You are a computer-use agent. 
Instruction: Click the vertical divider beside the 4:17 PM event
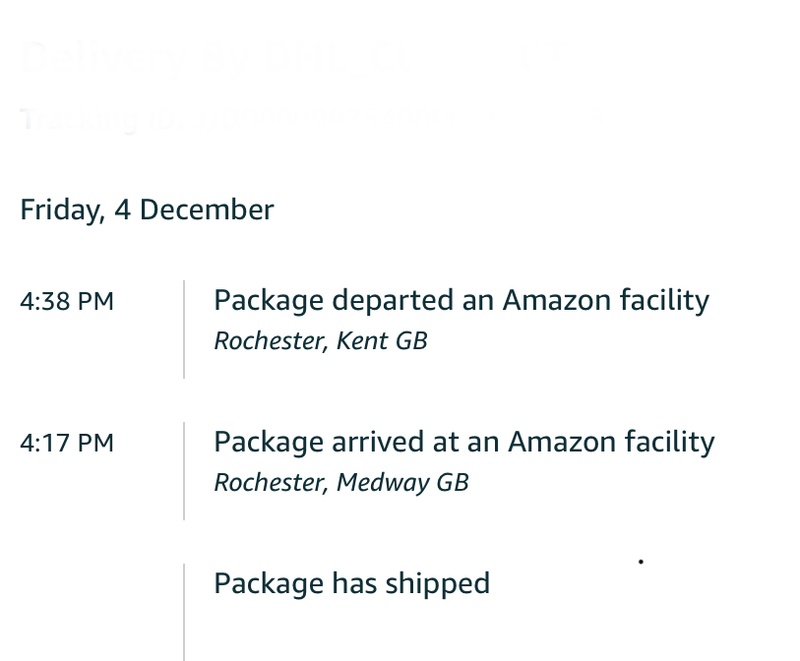184,471
